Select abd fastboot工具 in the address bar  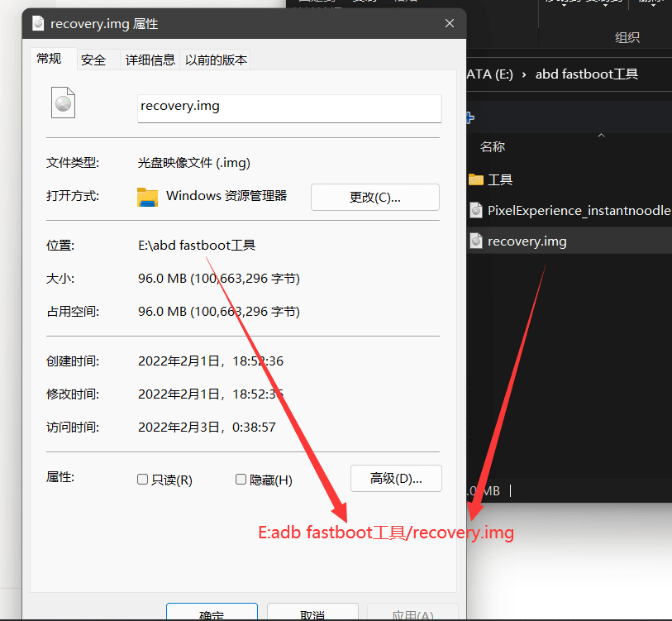click(587, 74)
